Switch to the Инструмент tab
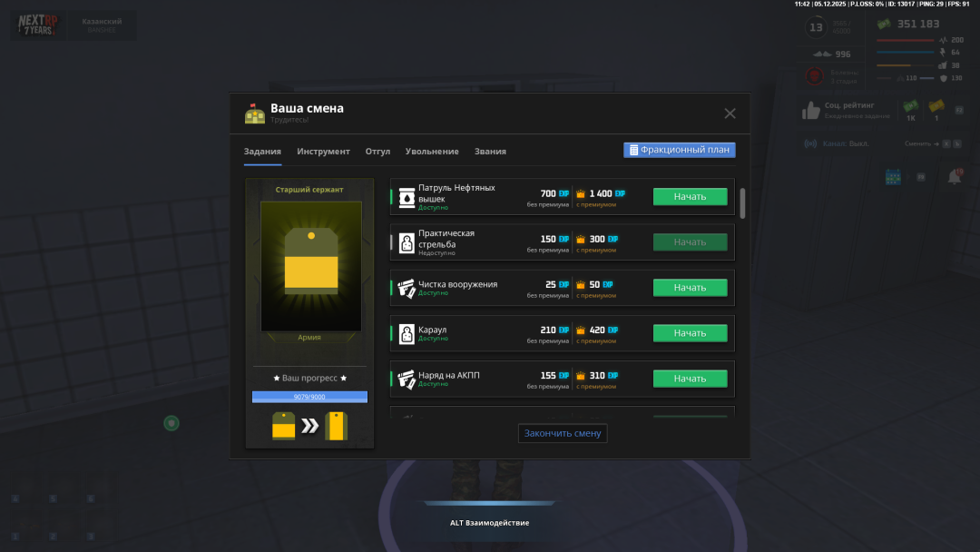 (323, 152)
